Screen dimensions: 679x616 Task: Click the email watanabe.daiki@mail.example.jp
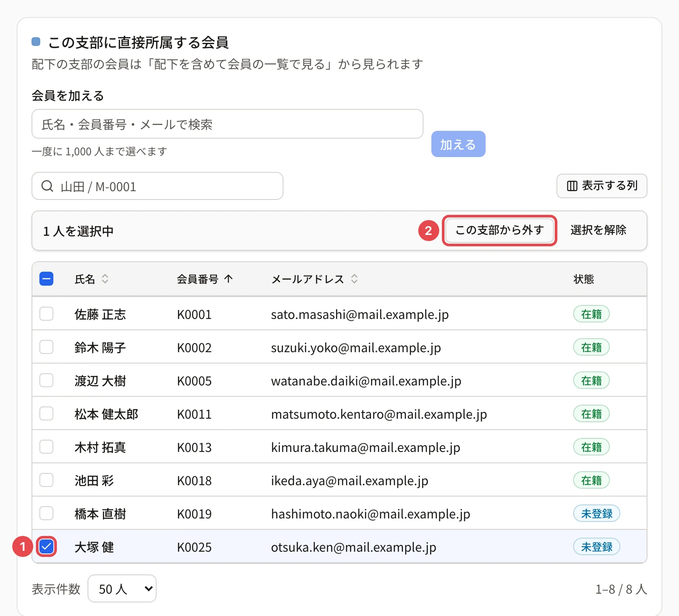pos(366,381)
